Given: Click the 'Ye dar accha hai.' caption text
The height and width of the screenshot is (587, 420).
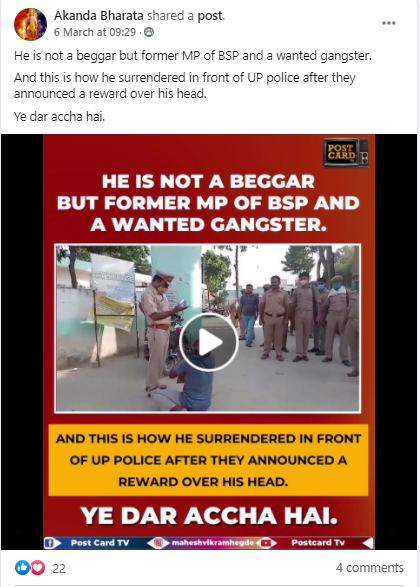Looking at the screenshot, I should click(60, 116).
